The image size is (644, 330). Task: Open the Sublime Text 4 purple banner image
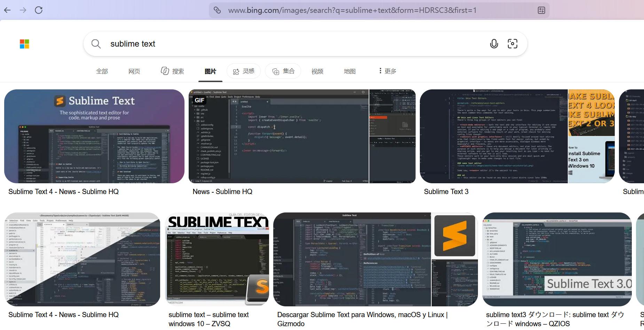tap(94, 136)
